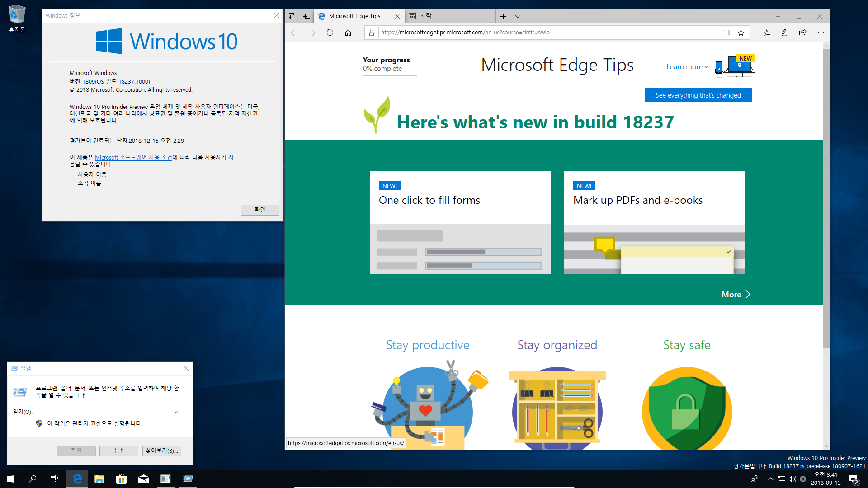Click the taskbar search icon
The height and width of the screenshot is (488, 868).
33,479
